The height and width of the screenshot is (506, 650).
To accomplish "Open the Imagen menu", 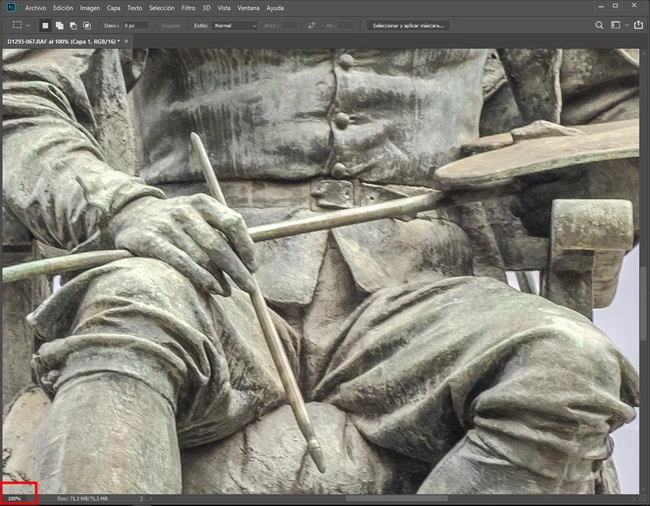I will click(90, 7).
